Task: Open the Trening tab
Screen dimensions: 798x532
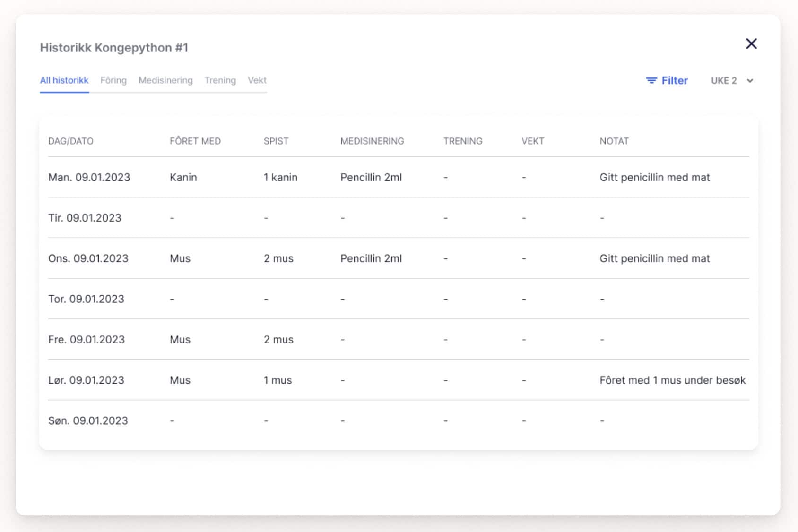Action: (x=220, y=80)
